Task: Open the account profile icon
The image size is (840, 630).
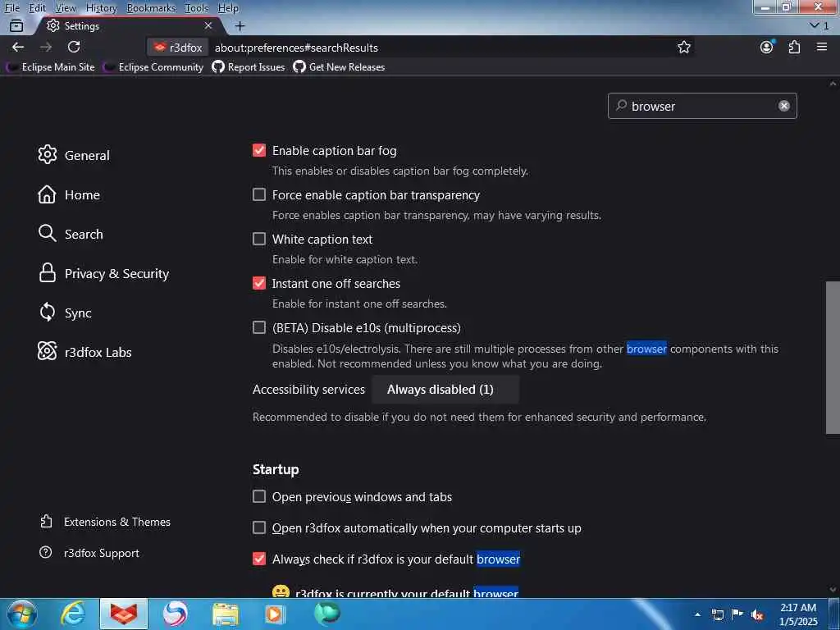Action: coord(767,47)
